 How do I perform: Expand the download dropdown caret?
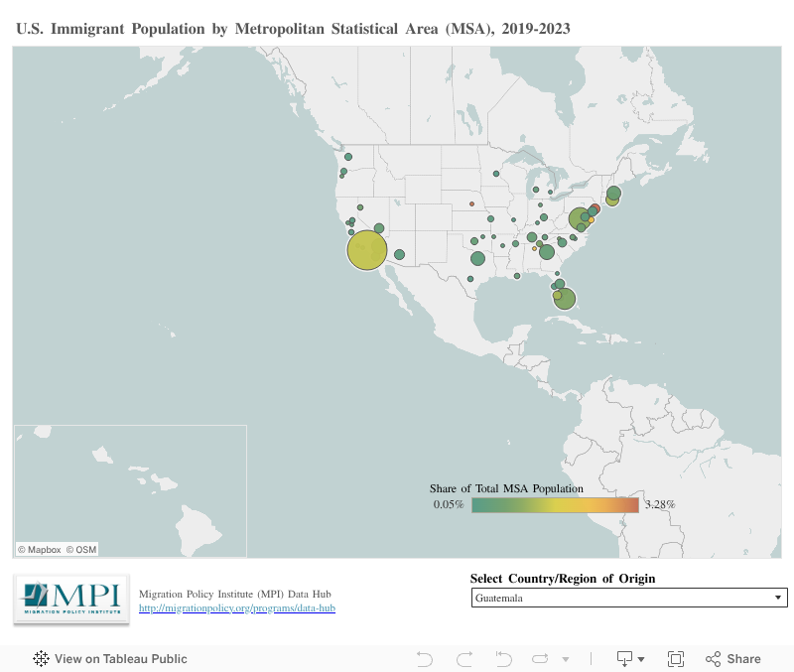tap(641, 659)
